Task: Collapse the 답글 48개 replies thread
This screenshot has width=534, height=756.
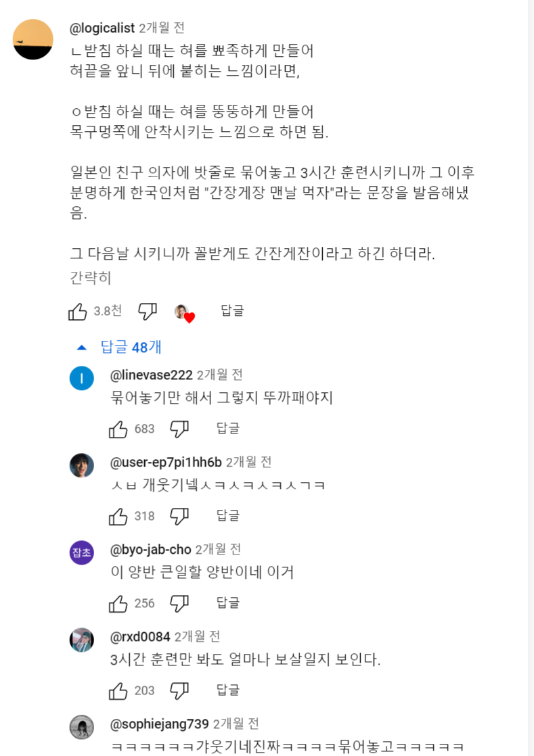Action: pyautogui.click(x=120, y=348)
